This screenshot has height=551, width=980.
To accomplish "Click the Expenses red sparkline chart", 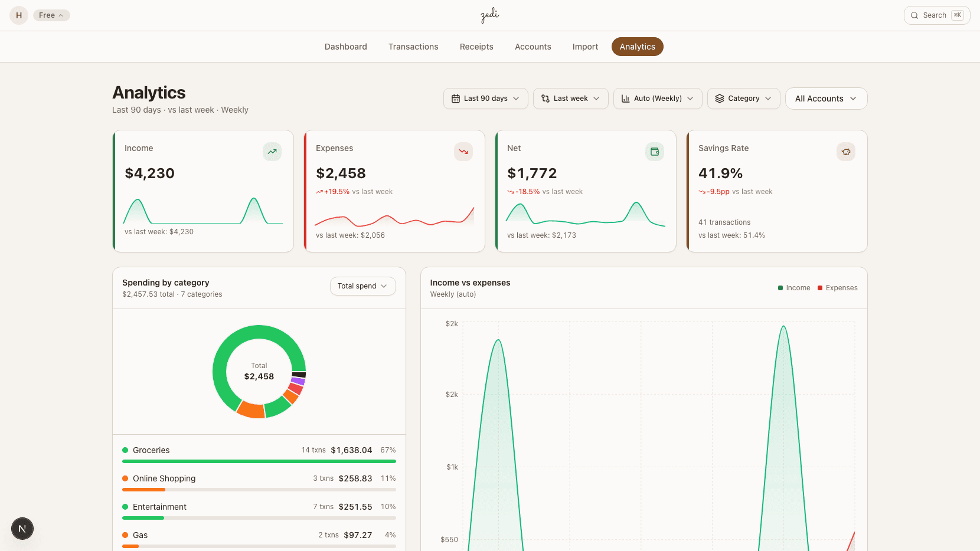I will tap(394, 217).
